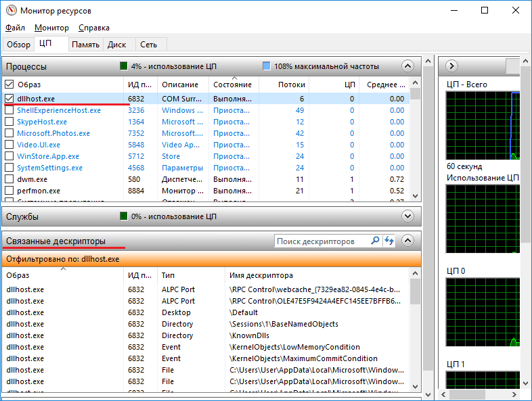Select handle \KernelObjects\LowMemoryCondition
Image resolution: width=532 pixels, height=401 pixels.
point(206,347)
